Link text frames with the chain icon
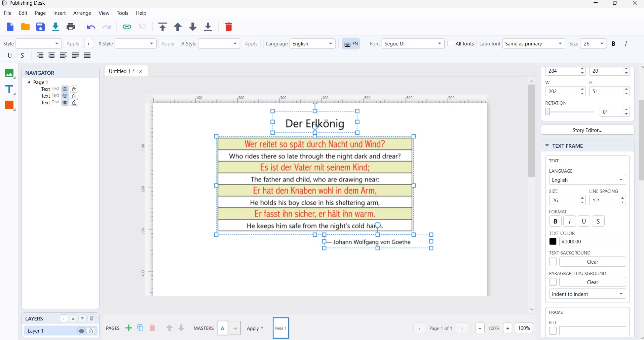Image resolution: width=644 pixels, height=340 pixels. pyautogui.click(x=127, y=27)
